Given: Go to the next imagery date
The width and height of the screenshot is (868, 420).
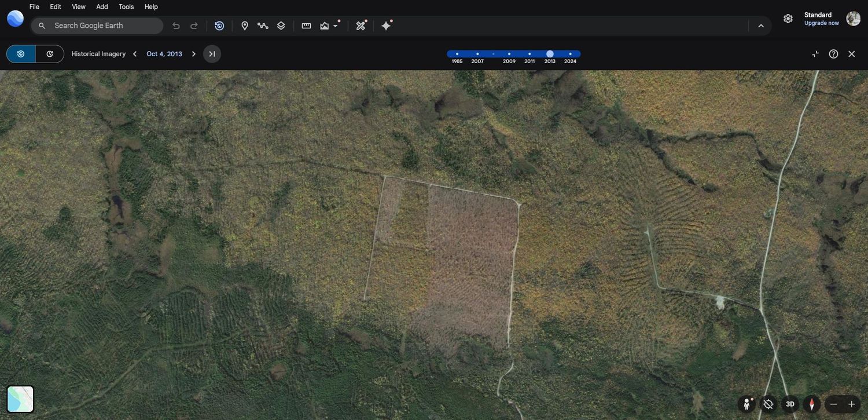Looking at the screenshot, I should pyautogui.click(x=193, y=54).
